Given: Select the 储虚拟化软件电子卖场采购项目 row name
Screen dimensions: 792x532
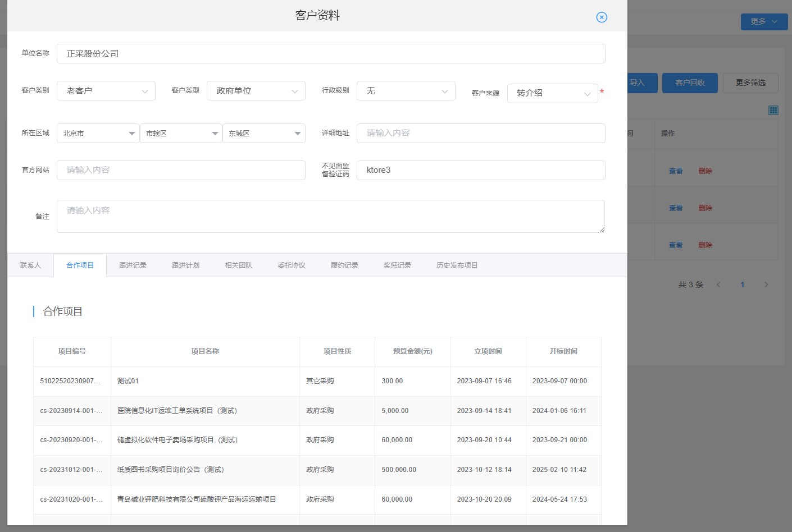Looking at the screenshot, I should (177, 440).
